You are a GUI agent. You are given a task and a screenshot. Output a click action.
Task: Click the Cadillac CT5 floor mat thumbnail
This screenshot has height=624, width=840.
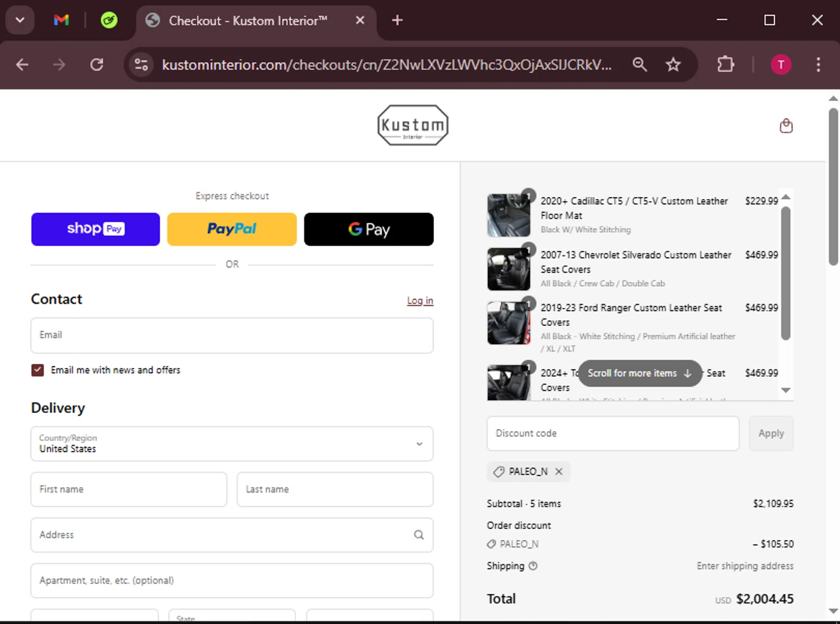(x=508, y=215)
